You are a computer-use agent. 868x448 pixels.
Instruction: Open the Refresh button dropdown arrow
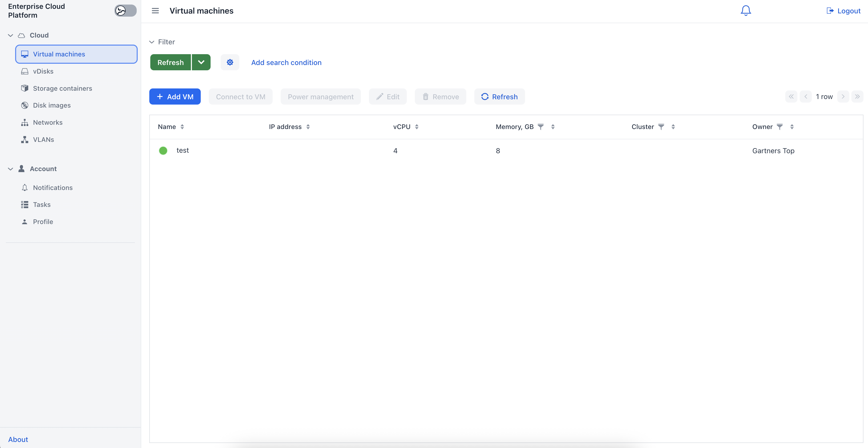click(201, 62)
